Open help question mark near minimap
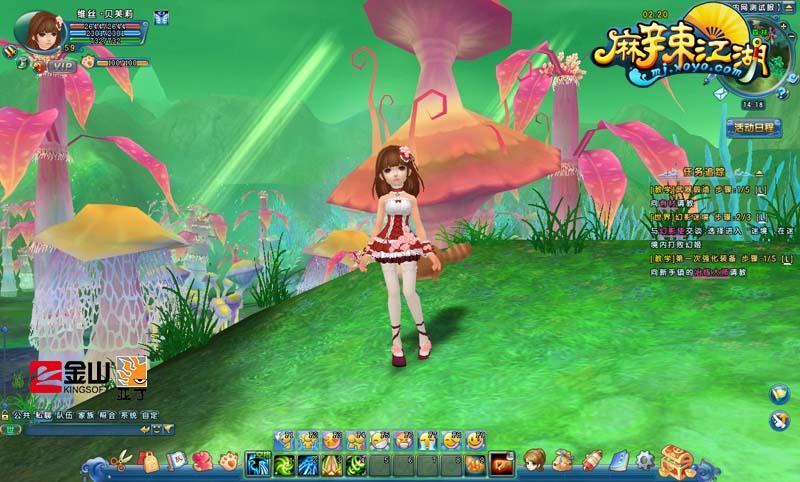800x482 pixels. [x=783, y=92]
